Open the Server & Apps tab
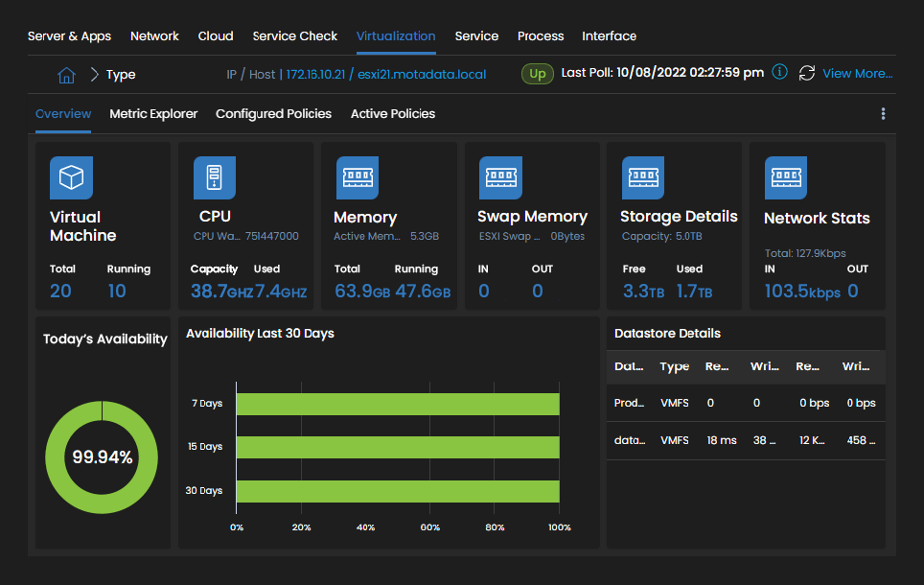 click(x=70, y=36)
